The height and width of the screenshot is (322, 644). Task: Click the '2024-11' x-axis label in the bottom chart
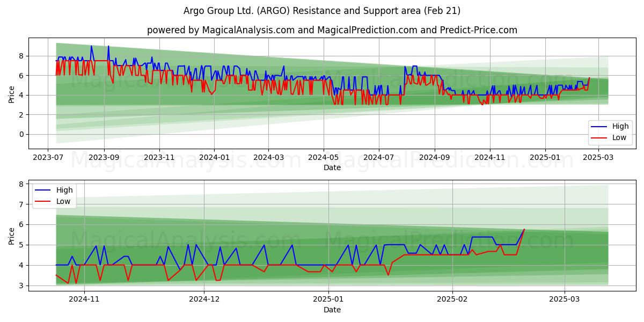84,299
